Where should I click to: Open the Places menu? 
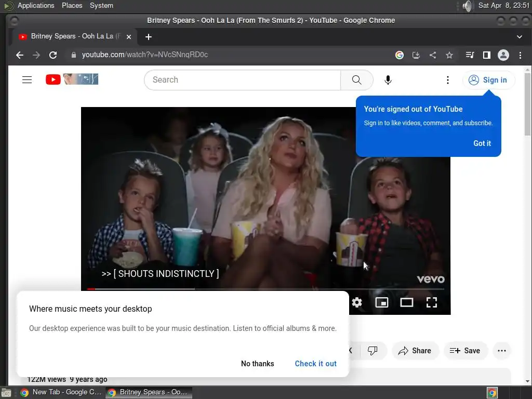click(x=72, y=5)
